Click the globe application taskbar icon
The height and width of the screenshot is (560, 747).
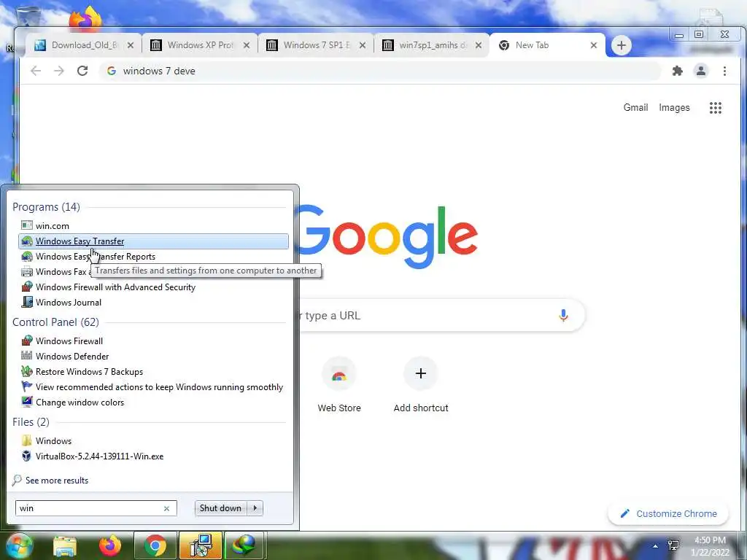tap(244, 546)
